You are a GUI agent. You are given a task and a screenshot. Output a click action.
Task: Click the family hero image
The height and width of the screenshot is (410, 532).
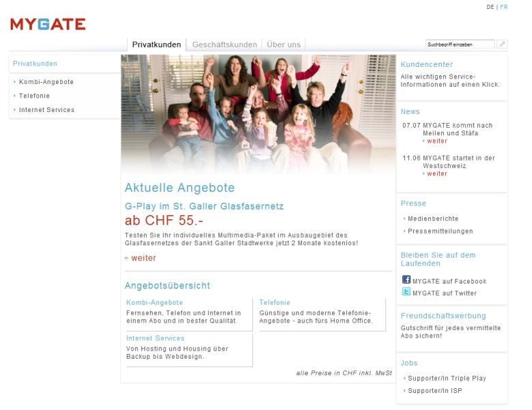tap(258, 114)
